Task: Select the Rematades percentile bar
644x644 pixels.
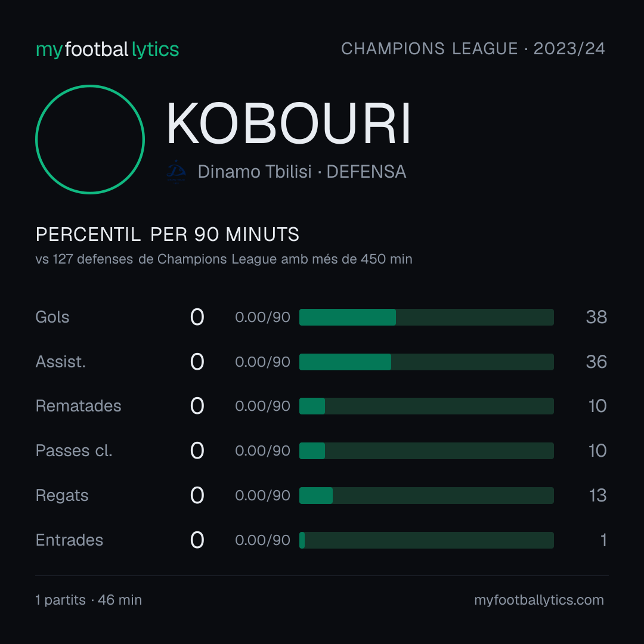Action: pos(426,406)
